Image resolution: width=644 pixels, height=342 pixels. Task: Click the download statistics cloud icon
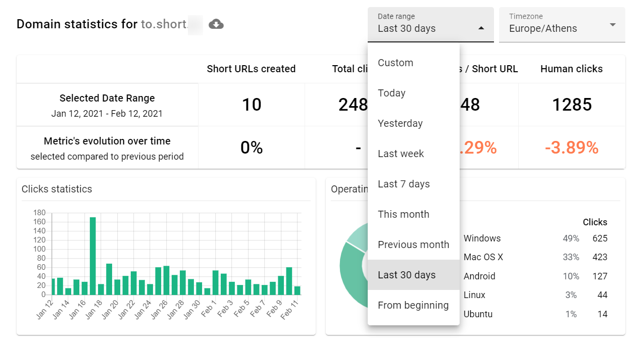point(216,24)
